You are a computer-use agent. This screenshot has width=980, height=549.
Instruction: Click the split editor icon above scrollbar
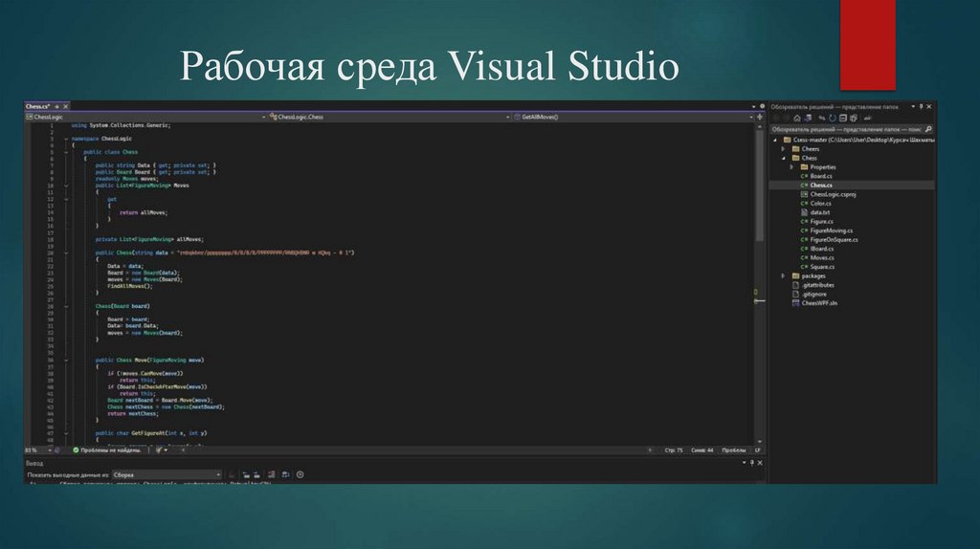tap(760, 117)
